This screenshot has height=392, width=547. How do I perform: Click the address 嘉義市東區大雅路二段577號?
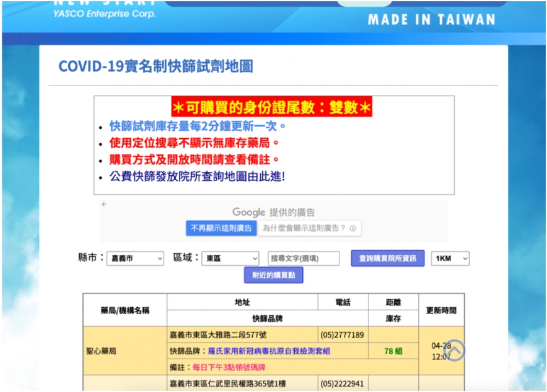(x=220, y=335)
